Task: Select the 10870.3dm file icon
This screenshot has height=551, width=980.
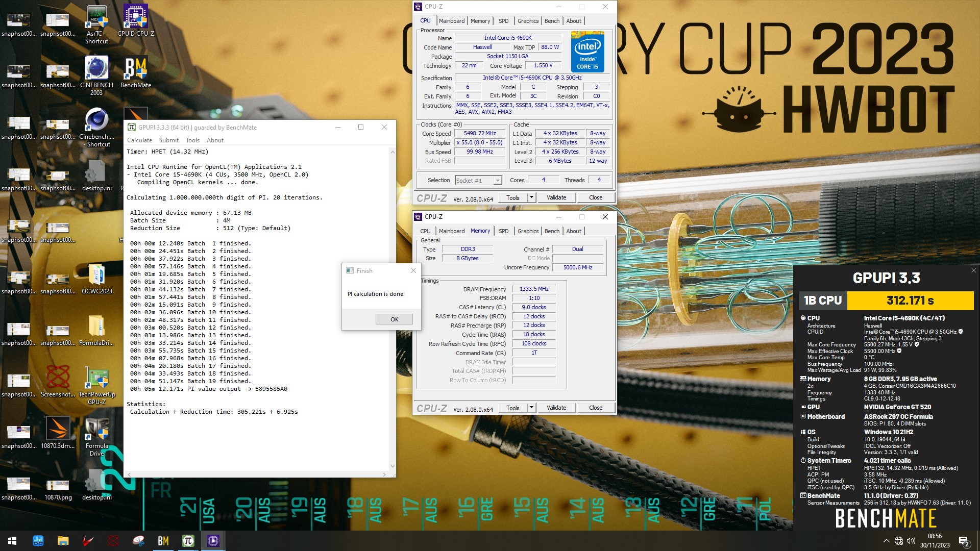Action: click(58, 433)
